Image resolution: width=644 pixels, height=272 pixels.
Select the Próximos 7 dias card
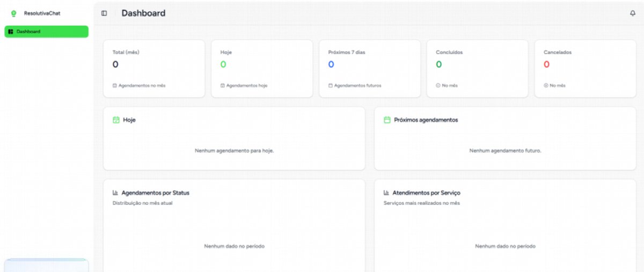click(x=370, y=69)
